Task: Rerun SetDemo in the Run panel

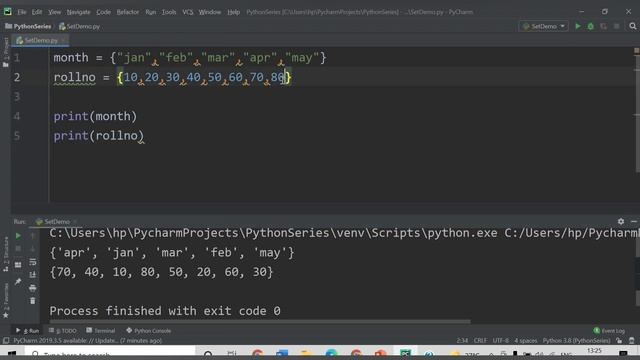Action: click(x=18, y=236)
